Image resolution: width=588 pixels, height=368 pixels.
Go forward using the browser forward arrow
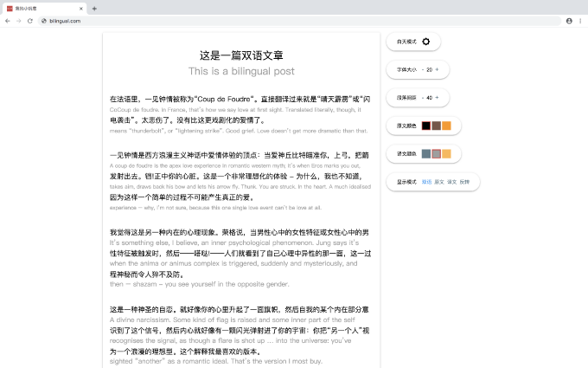pyautogui.click(x=19, y=21)
